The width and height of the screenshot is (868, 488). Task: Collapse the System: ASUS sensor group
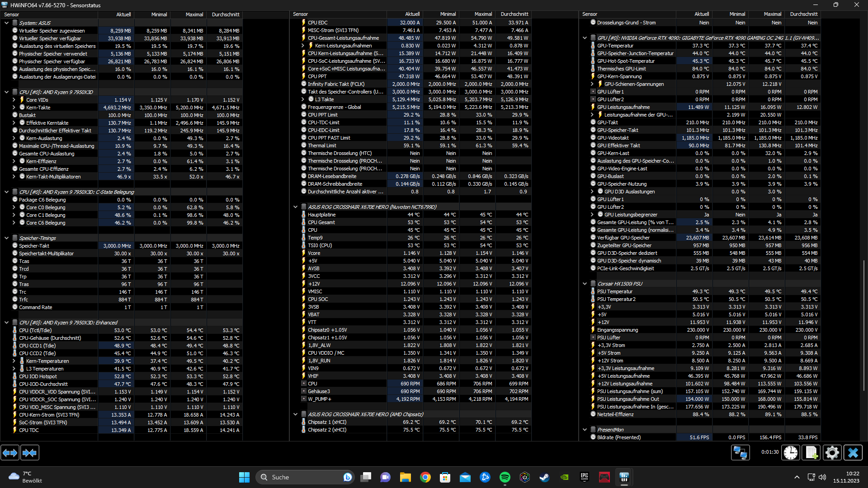tap(7, 23)
